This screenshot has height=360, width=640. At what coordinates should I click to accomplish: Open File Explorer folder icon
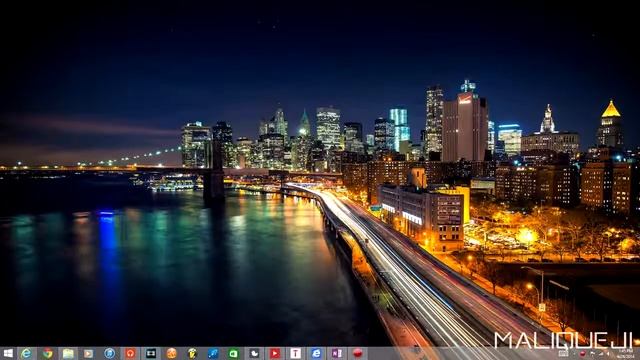click(x=68, y=353)
